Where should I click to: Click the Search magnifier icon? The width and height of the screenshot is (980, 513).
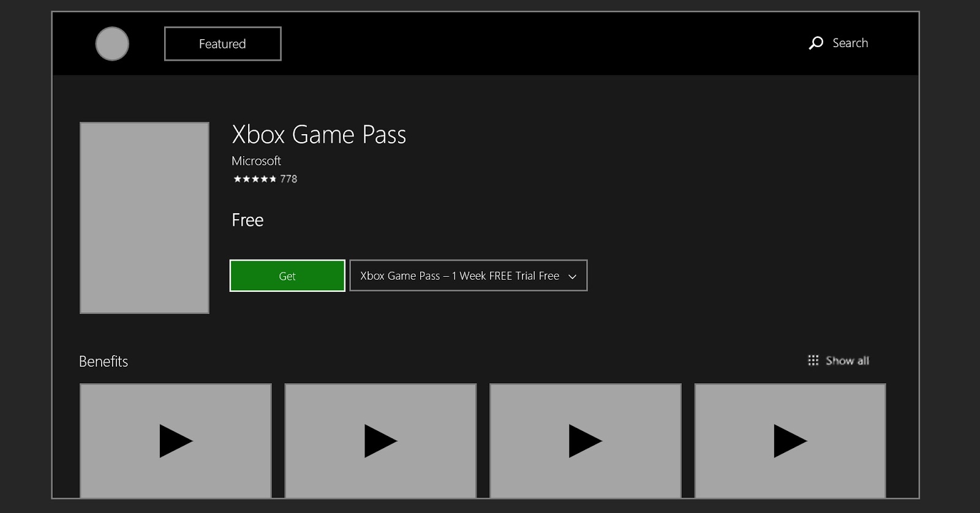pyautogui.click(x=816, y=43)
